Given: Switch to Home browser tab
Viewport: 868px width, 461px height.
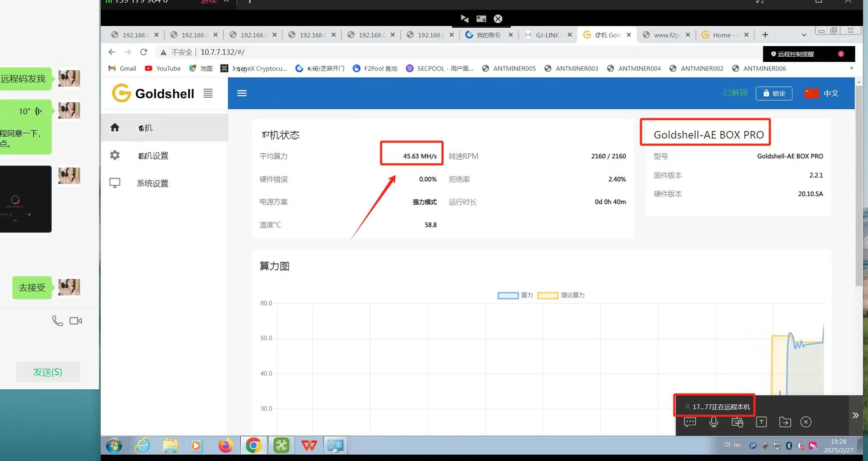Looking at the screenshot, I should pyautogui.click(x=725, y=35).
